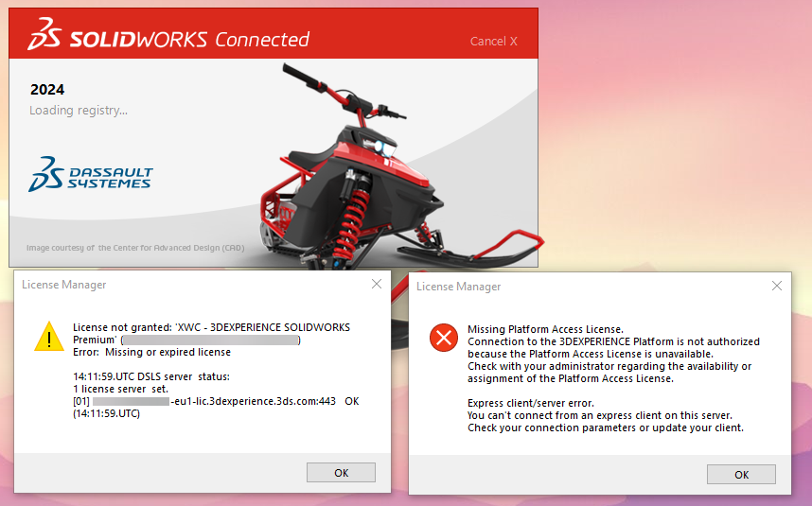Cancel the SOLIDWORKS Connected splash loading
This screenshot has height=506, width=812.
click(x=493, y=42)
